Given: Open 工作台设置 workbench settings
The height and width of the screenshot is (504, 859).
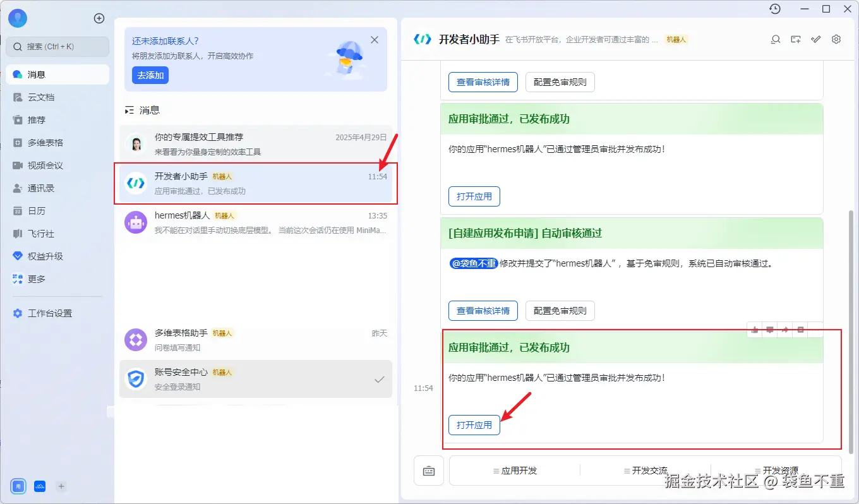Looking at the screenshot, I should (x=57, y=313).
